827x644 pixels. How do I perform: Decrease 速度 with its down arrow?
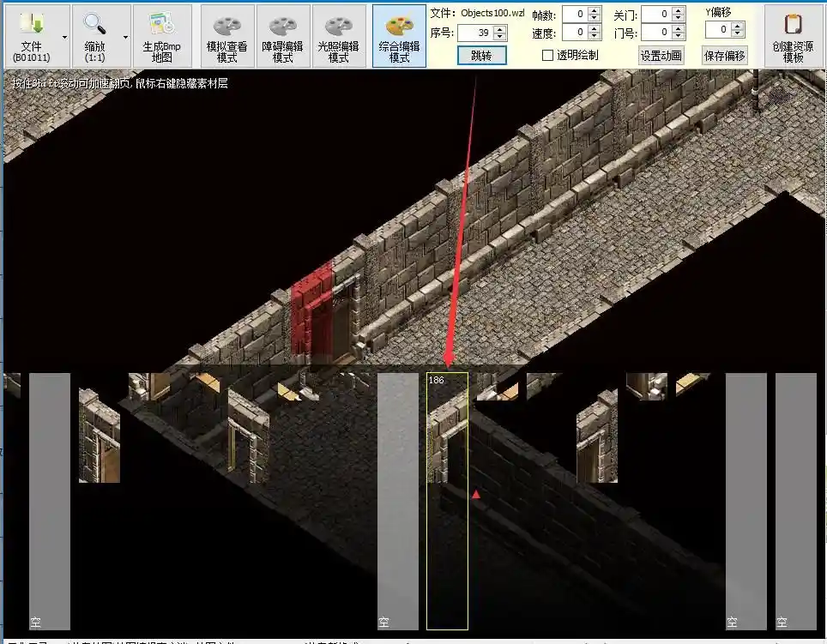coord(595,36)
